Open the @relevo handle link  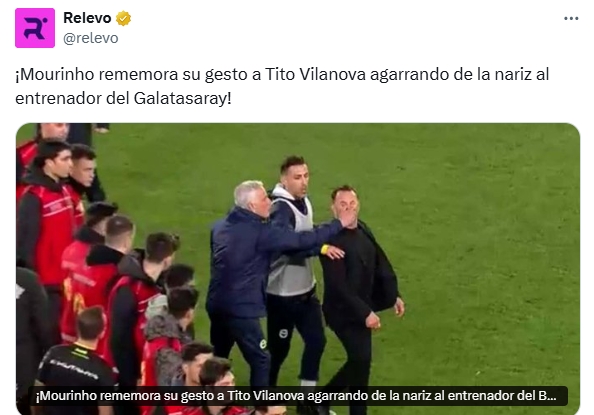[91, 38]
